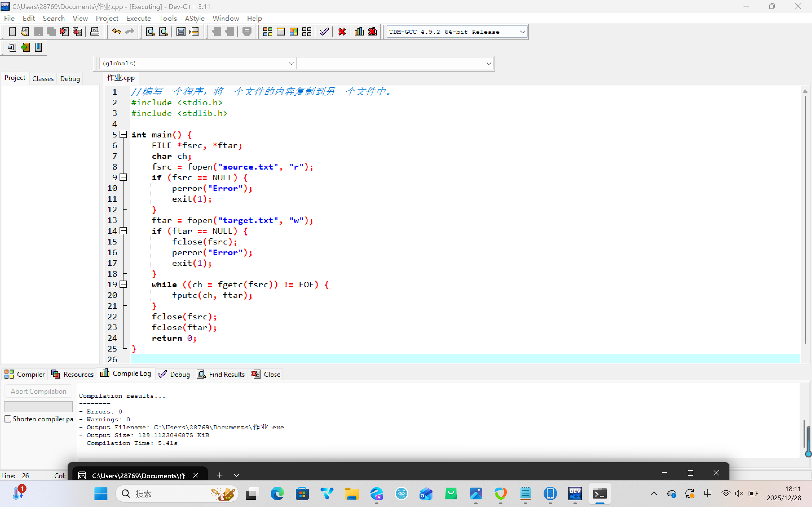Open the TDM-GCC compiler selection dropdown
812x507 pixels.
click(x=522, y=32)
